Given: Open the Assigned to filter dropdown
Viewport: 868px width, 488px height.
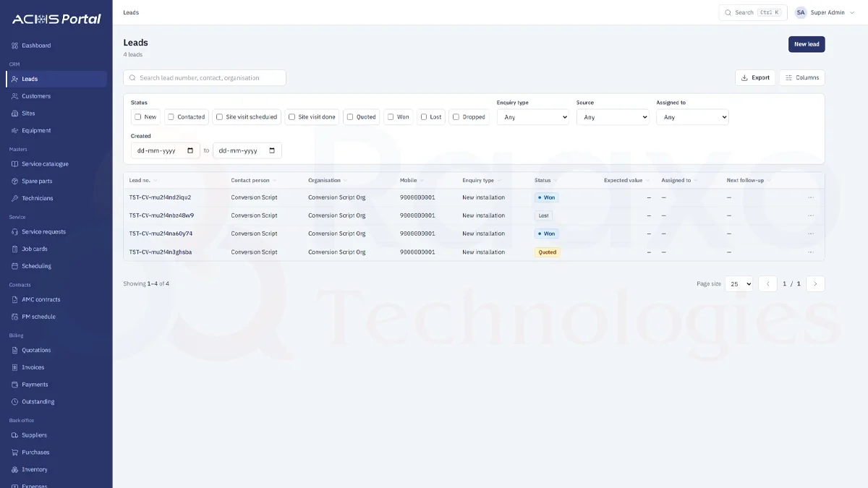Looking at the screenshot, I should coord(692,117).
